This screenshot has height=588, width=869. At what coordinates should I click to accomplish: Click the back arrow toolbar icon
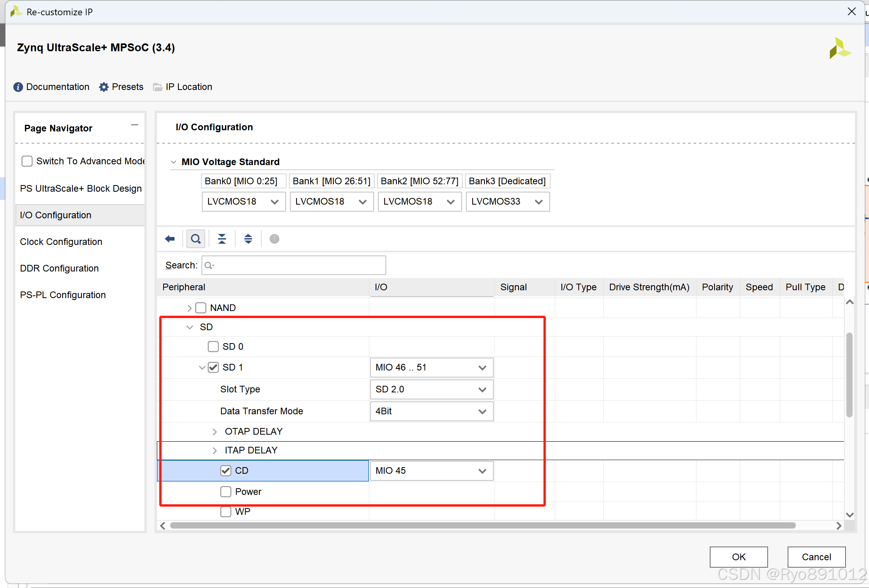(x=170, y=239)
